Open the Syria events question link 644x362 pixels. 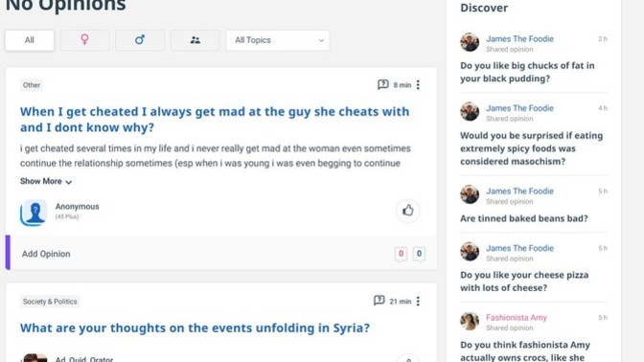195,328
